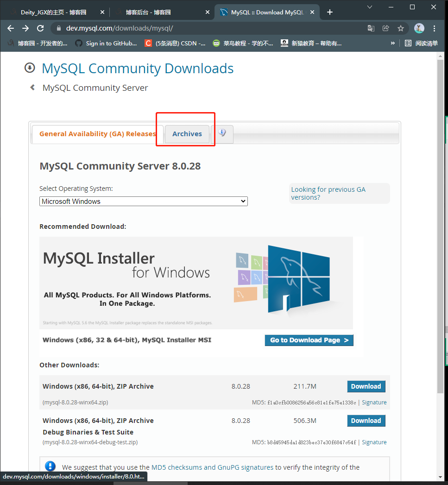Open the 博客园 - 开发者的 bookmark
448x485 pixels.
pos(38,43)
